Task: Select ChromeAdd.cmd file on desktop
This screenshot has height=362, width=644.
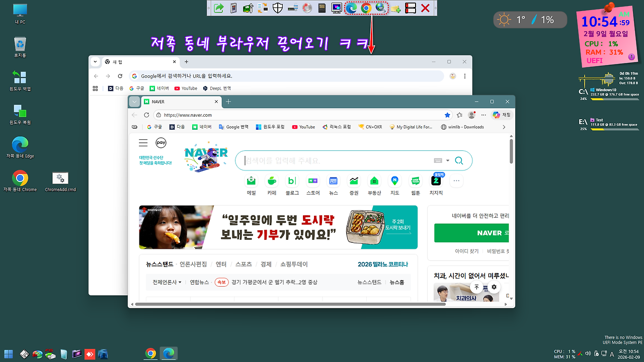Action: (60, 182)
